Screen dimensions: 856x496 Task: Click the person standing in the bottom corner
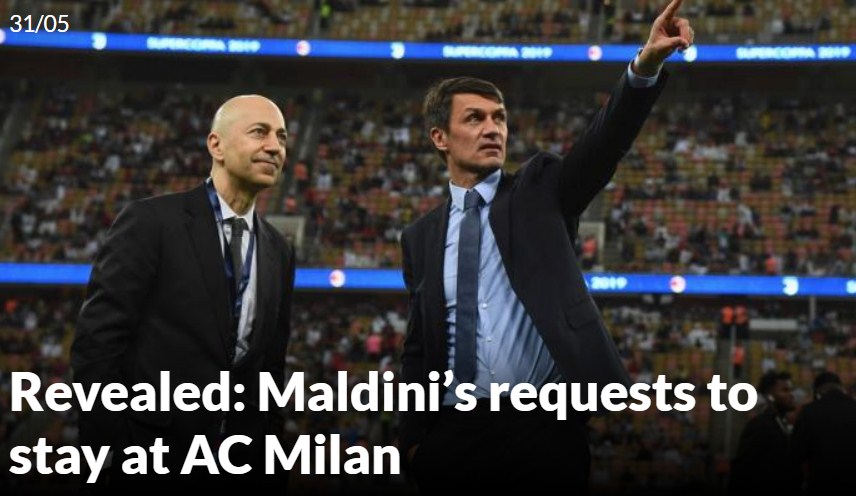click(775, 431)
